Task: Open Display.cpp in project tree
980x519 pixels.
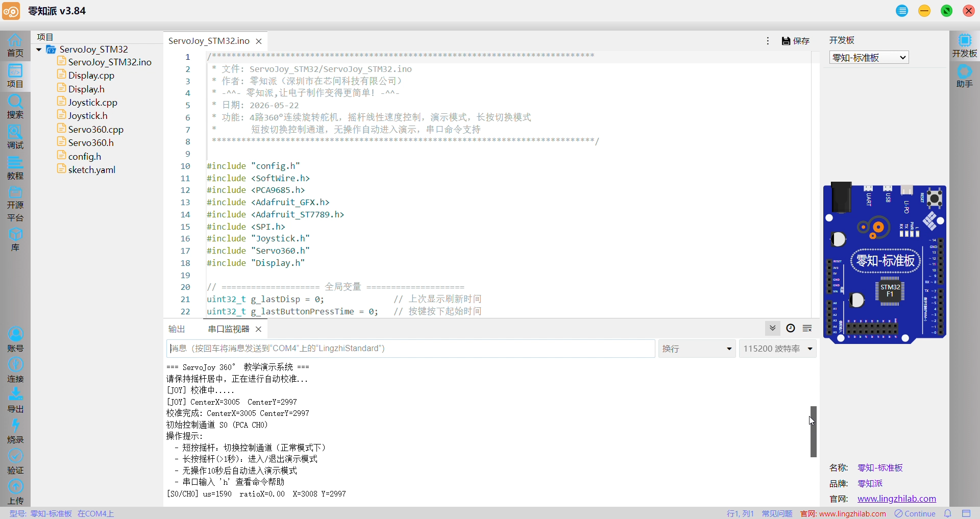Action: click(91, 76)
